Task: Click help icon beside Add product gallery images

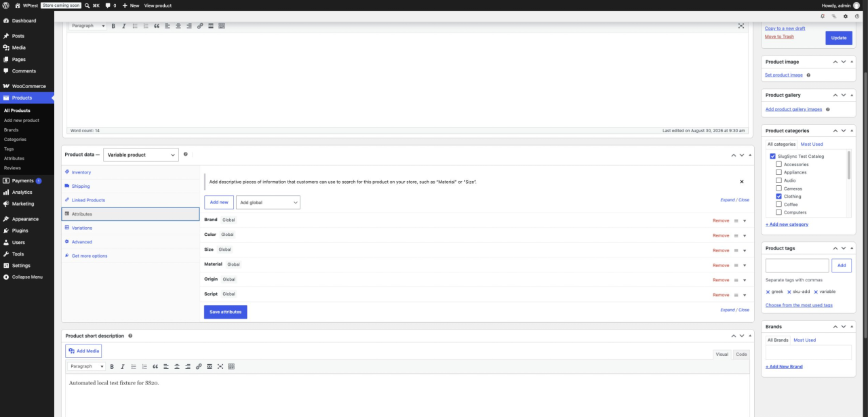Action: (829, 109)
